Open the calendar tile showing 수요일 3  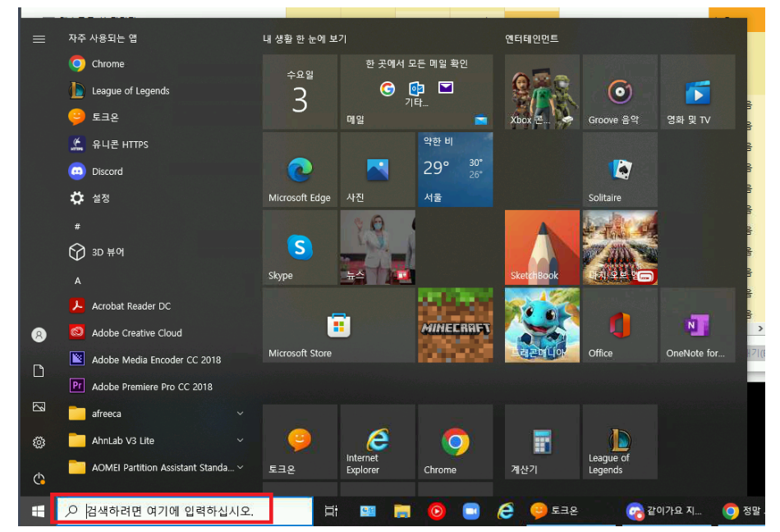coord(300,92)
